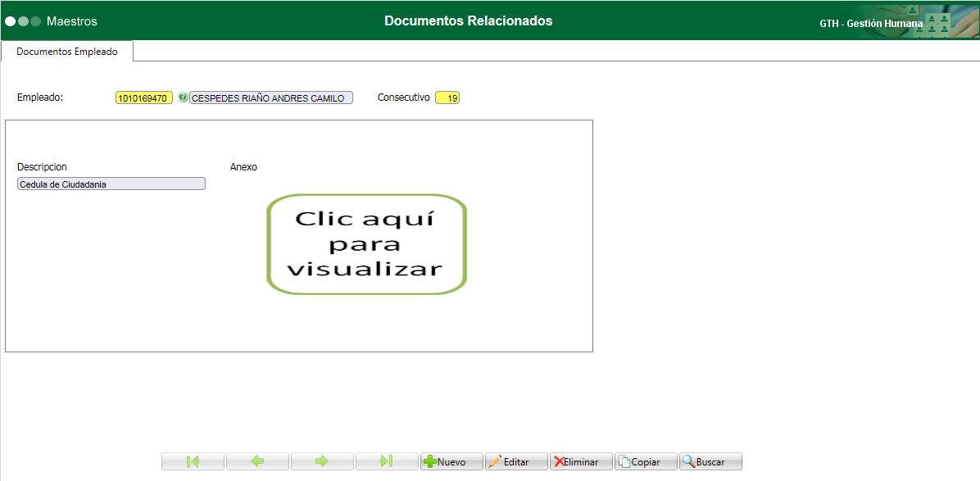This screenshot has height=481, width=980.
Task: Select the green plus icon on Nuevo
Action: 429,461
